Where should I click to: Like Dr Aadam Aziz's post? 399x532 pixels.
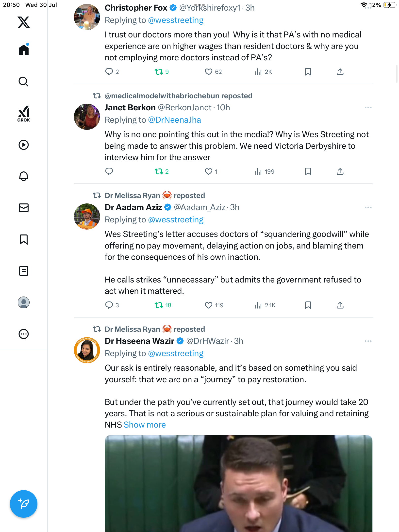coord(209,305)
